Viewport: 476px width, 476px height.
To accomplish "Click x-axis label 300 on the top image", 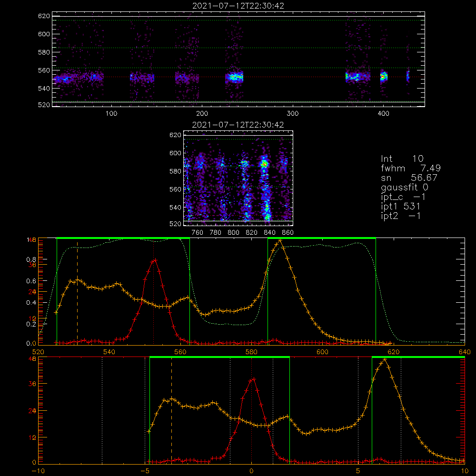I will click(x=293, y=114).
